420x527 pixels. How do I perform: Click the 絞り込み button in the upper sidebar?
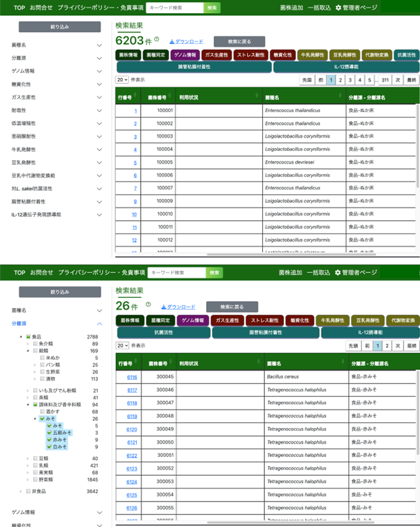(x=60, y=27)
